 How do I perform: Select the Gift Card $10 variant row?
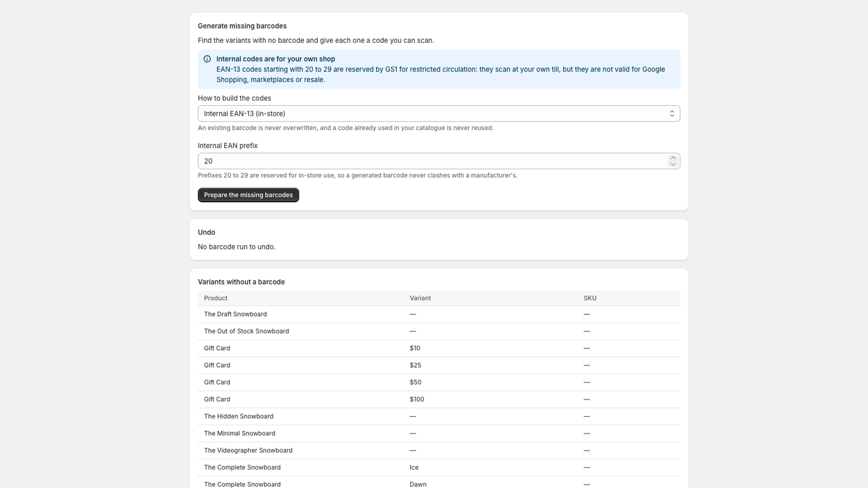click(439, 349)
